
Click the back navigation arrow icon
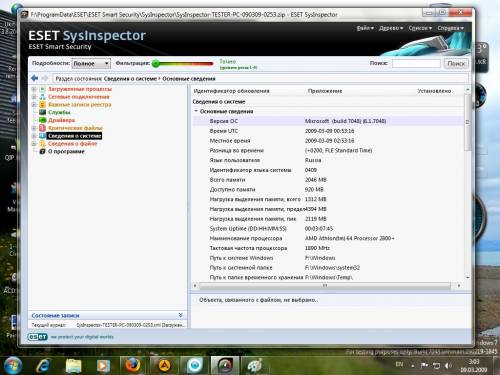coord(34,78)
